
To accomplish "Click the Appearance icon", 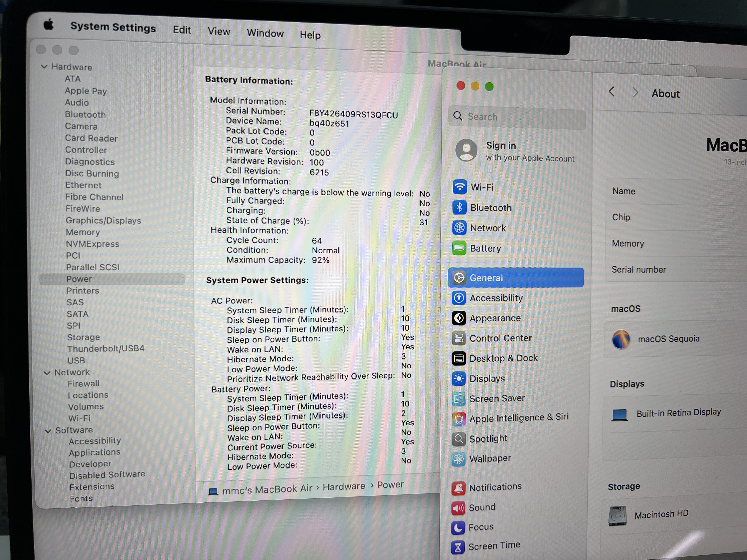I will [459, 318].
